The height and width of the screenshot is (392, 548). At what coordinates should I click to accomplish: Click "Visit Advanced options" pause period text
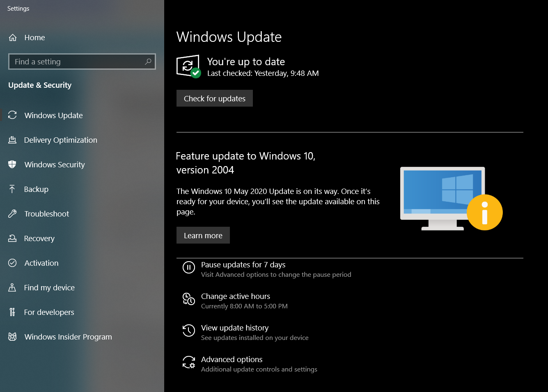[276, 275]
